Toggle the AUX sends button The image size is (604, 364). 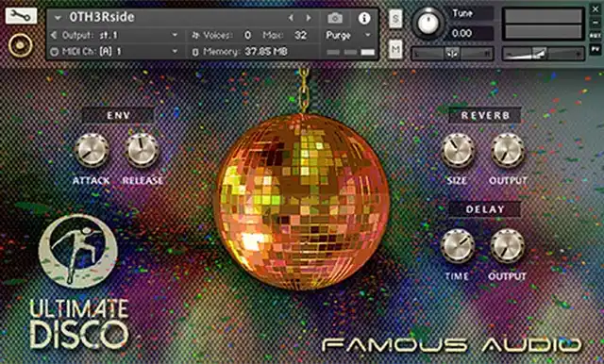pyautogui.click(x=596, y=36)
